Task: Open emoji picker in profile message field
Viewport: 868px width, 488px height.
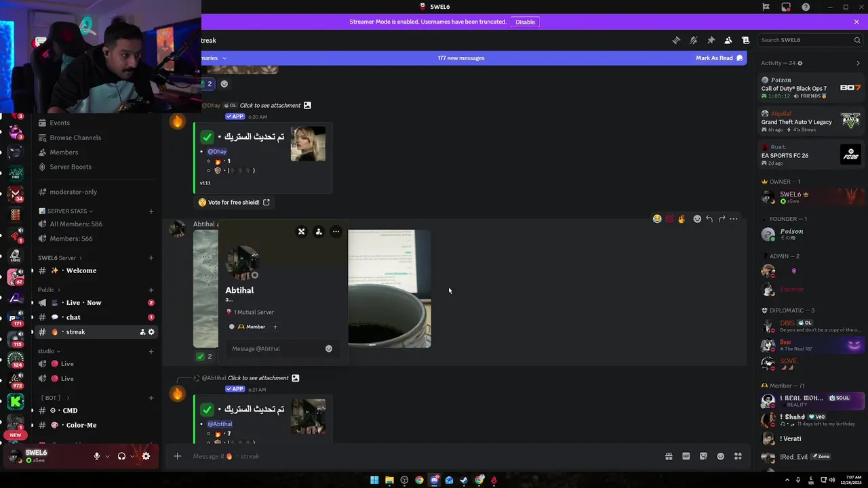Action: click(x=329, y=348)
